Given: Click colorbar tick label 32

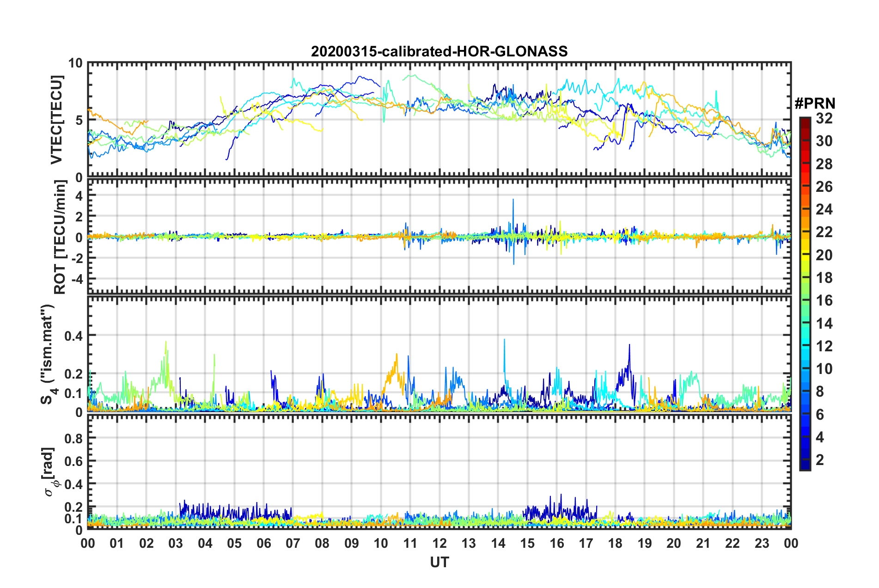Looking at the screenshot, I should point(824,118).
